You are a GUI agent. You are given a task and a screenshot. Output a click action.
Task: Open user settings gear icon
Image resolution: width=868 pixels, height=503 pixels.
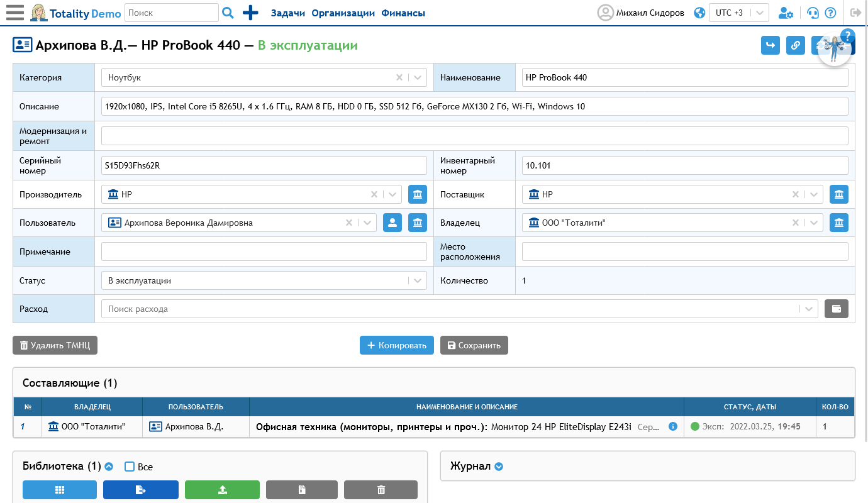(786, 13)
